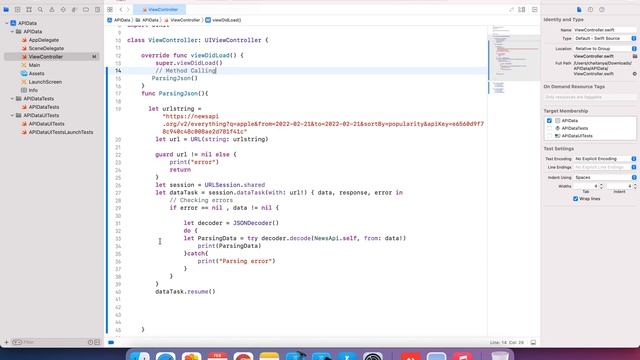Toggle the Wrap lines checkbox

[x=576, y=199]
